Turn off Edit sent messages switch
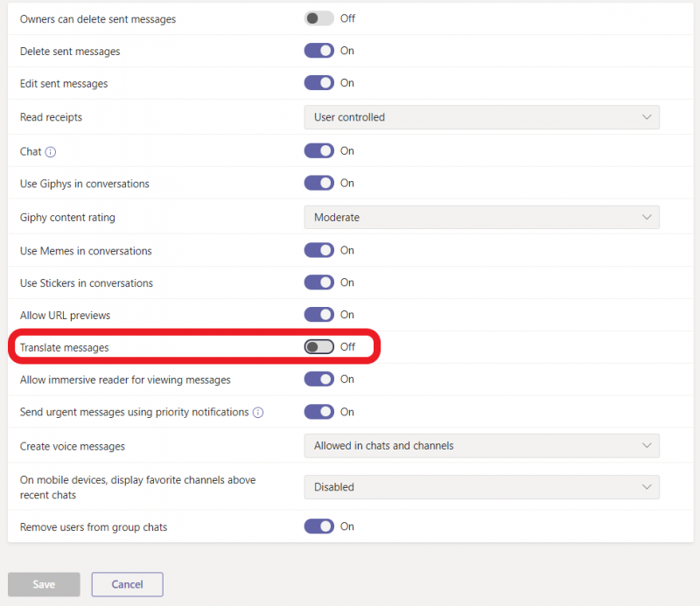Viewport: 700px width, 606px height. pyautogui.click(x=319, y=83)
